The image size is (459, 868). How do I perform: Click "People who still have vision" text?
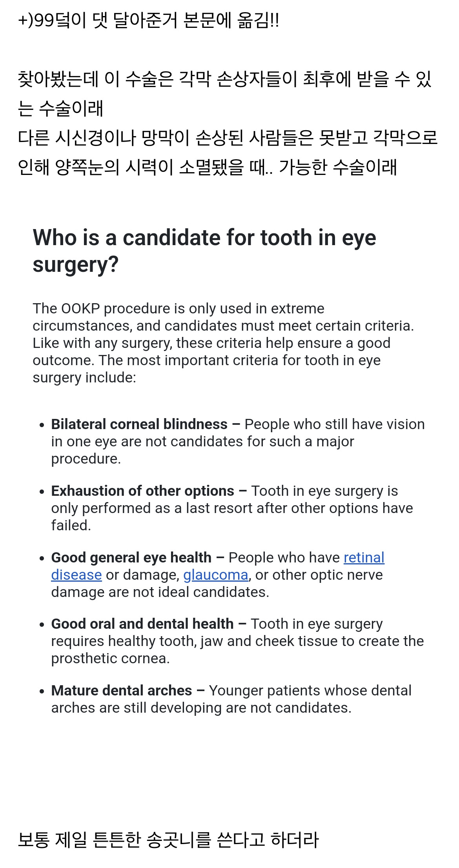[334, 424]
